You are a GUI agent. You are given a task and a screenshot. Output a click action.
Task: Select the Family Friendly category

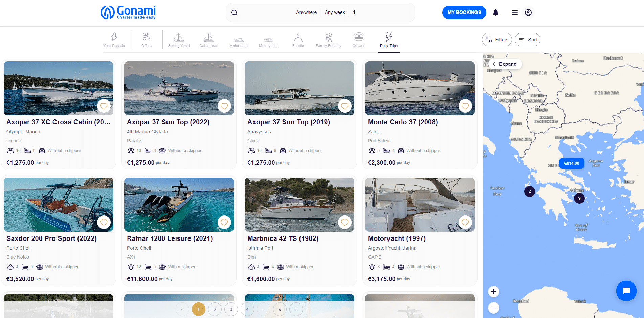(x=329, y=40)
